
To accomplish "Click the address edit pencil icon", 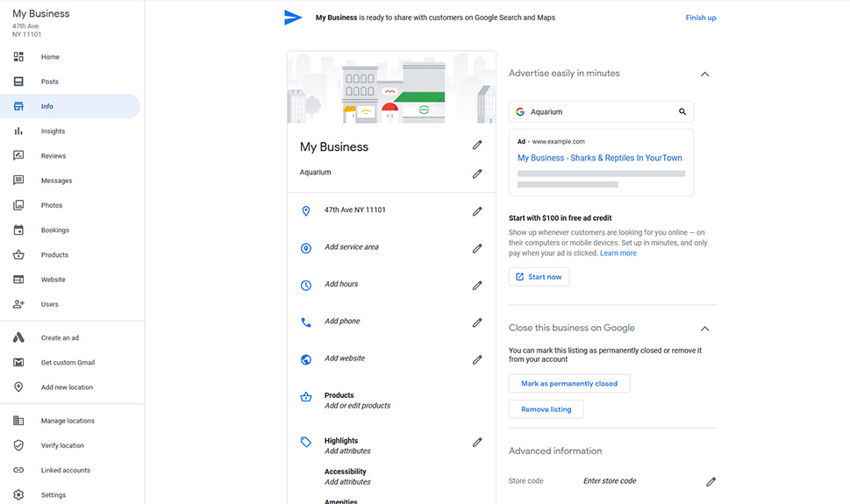I will click(477, 211).
